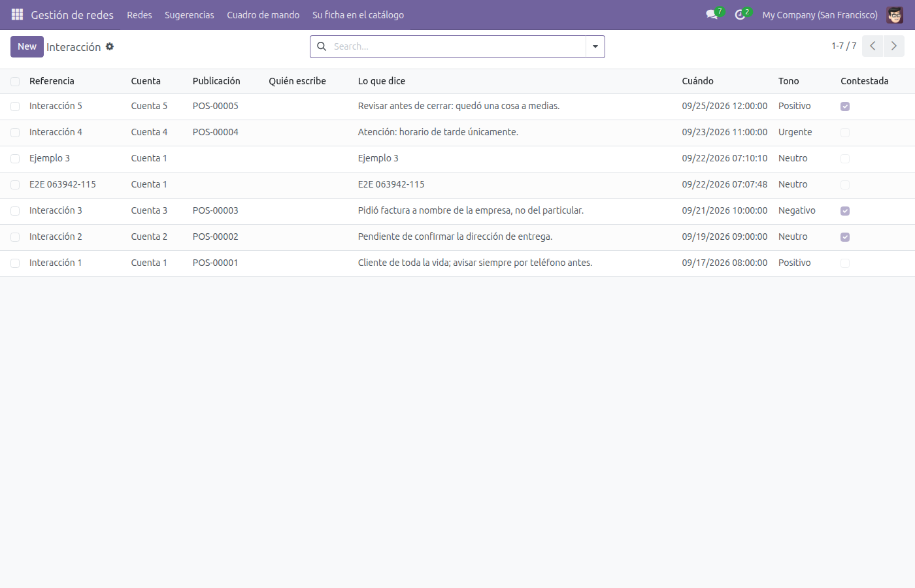Select the Interacción 3 row checkbox
The image size is (915, 588).
pos(15,211)
